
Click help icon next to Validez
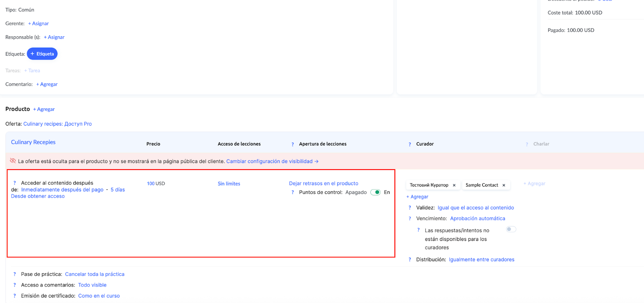(410, 208)
